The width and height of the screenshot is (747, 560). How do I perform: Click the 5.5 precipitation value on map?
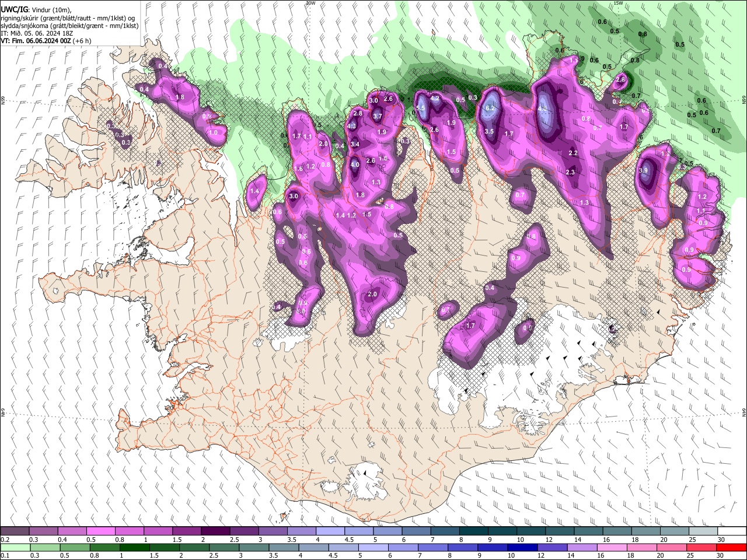(420, 108)
